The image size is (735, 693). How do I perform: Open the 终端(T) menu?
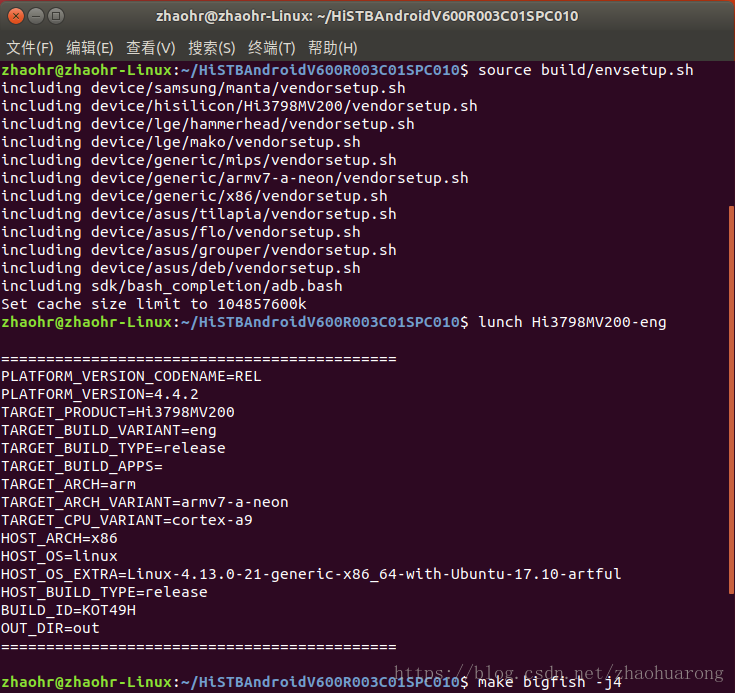point(271,48)
